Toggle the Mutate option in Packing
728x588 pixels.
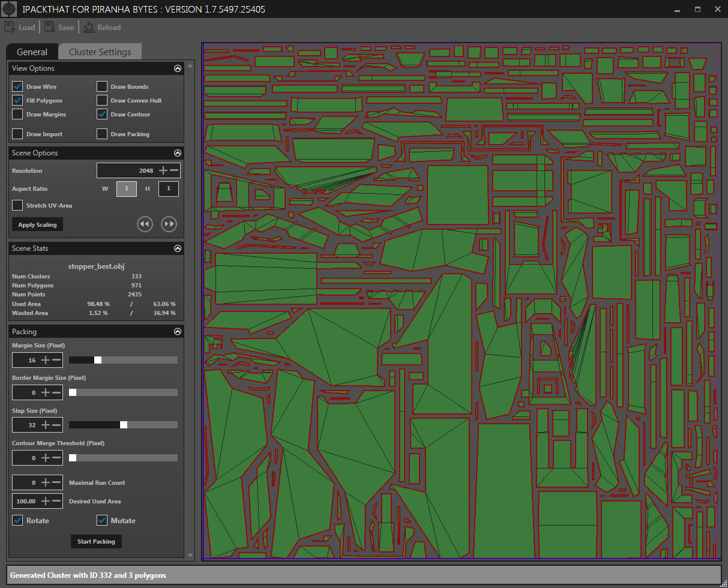coord(102,520)
